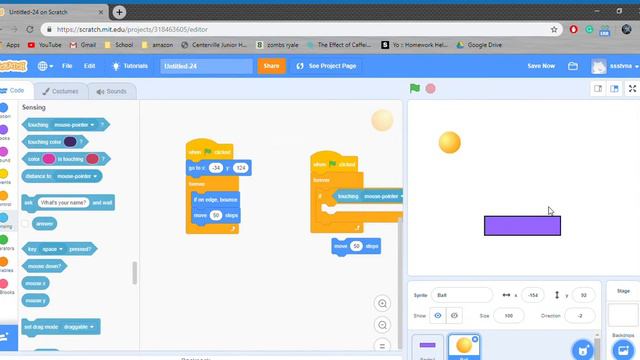Edit the project title field Untitled-24

click(x=206, y=66)
